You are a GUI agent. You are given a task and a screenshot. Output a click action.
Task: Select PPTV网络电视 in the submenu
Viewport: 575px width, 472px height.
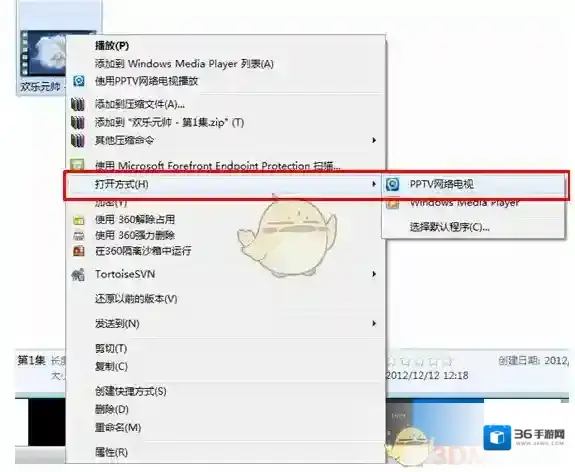442,184
